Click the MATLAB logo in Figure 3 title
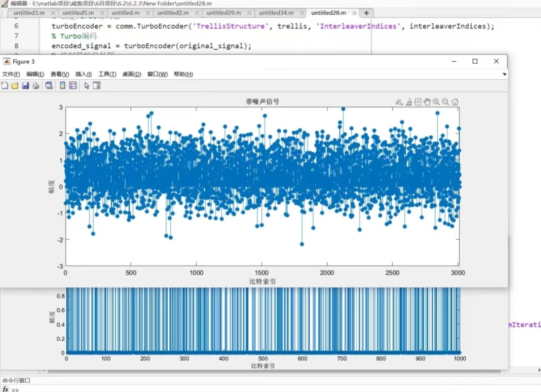The image size is (541, 392). 6,61
